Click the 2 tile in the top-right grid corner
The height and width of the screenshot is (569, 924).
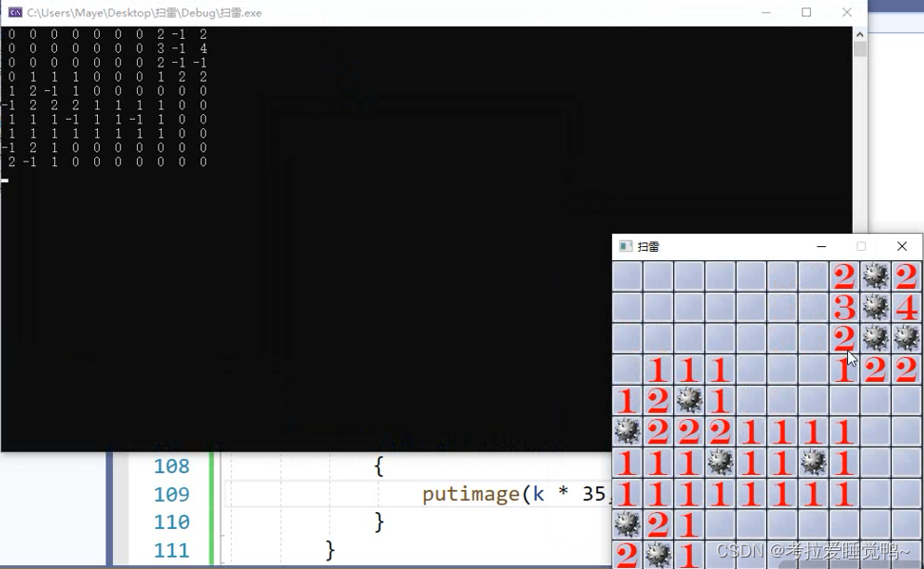[906, 276]
